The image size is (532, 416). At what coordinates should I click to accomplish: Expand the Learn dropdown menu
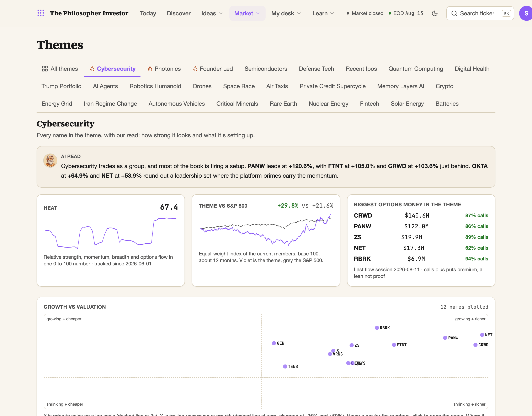(323, 13)
